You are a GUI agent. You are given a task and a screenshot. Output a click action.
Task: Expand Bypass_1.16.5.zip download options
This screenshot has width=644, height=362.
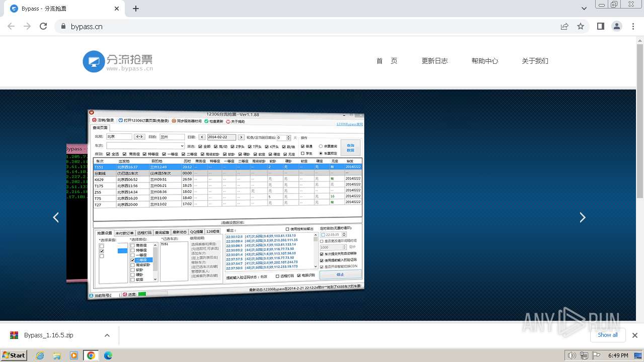point(107,335)
